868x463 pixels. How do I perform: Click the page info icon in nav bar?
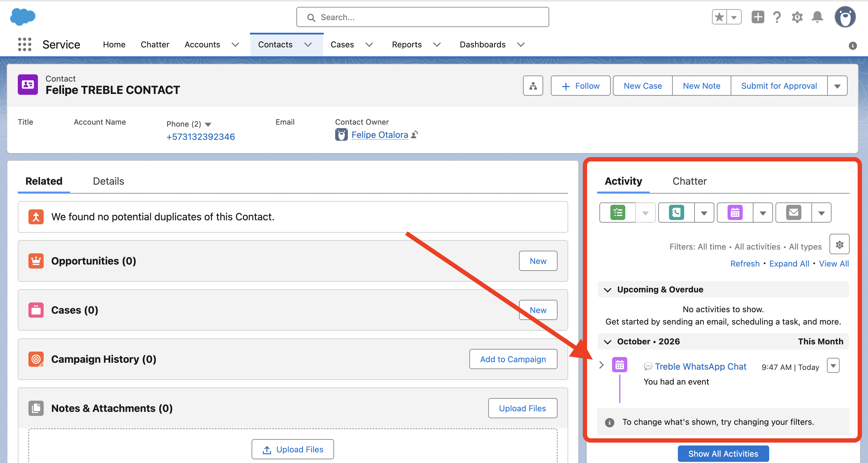point(852,45)
